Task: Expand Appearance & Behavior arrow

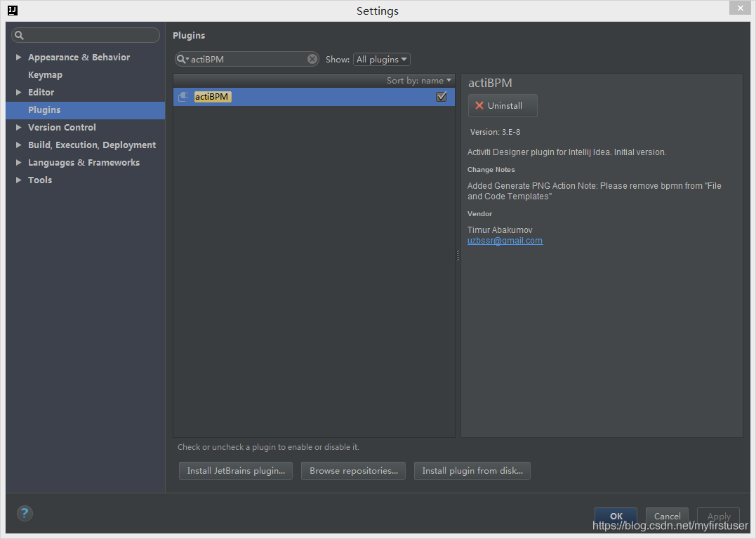Action: (18, 57)
